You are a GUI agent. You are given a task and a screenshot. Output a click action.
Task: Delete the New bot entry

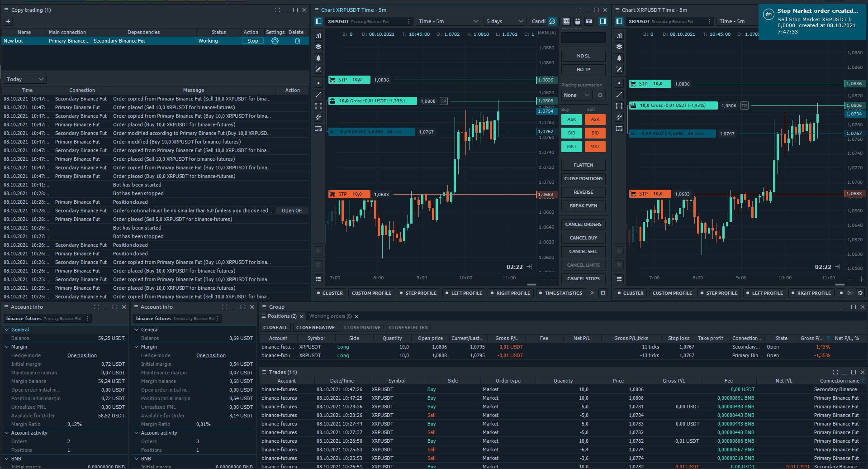click(x=298, y=41)
